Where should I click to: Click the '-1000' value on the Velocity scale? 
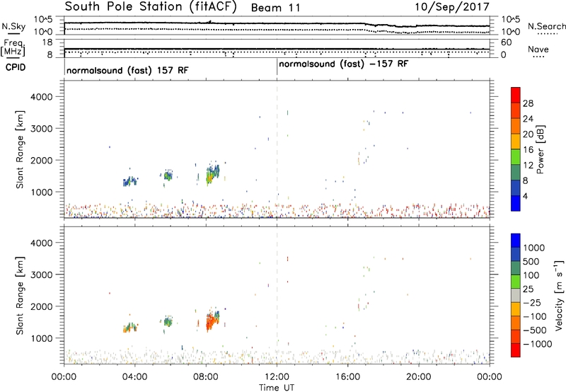click(538, 344)
